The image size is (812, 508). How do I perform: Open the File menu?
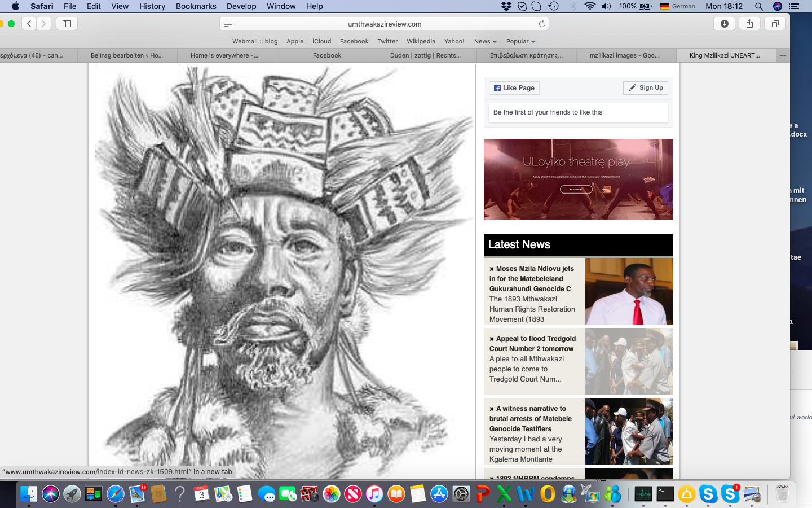(x=70, y=6)
